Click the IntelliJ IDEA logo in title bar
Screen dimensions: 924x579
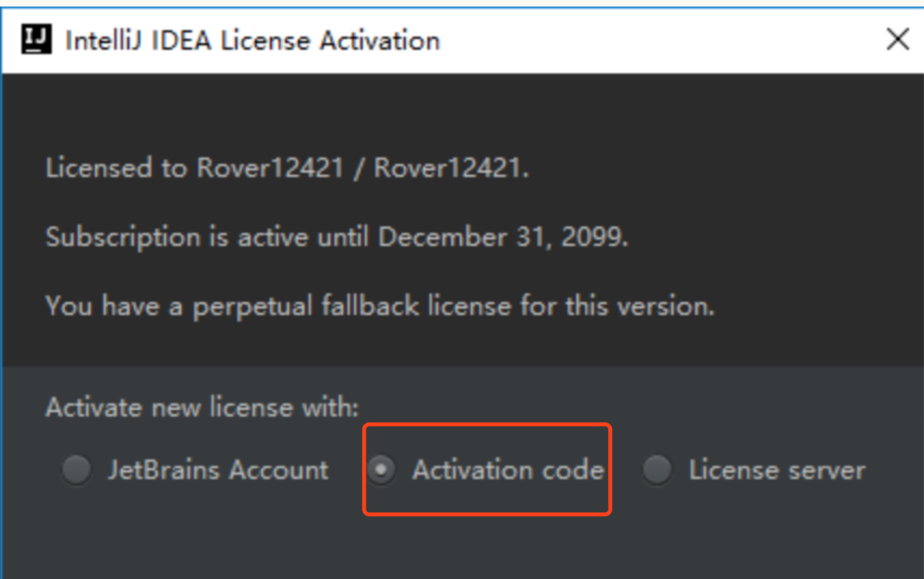(37, 39)
